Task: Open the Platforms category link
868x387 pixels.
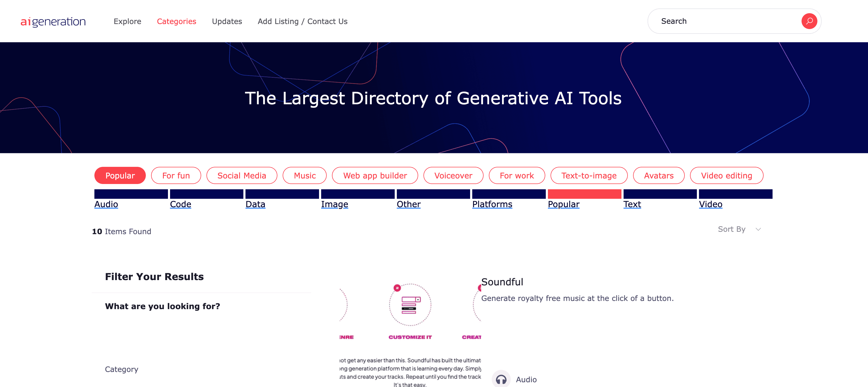Action: coord(492,204)
